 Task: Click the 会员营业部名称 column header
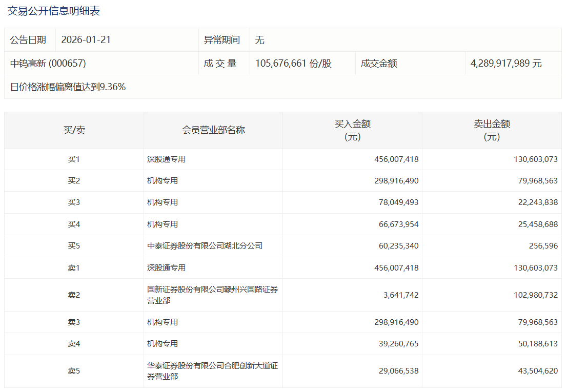pyautogui.click(x=213, y=130)
